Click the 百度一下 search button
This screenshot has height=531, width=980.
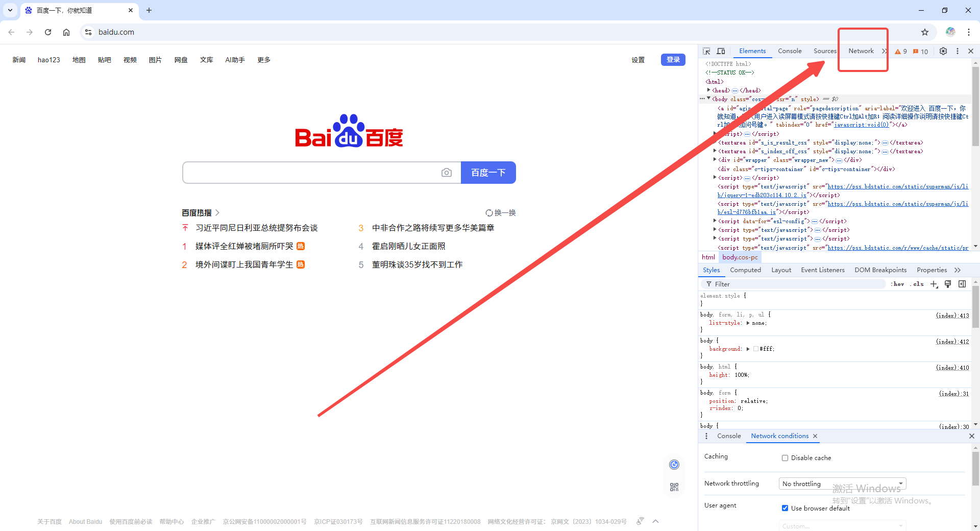click(x=488, y=173)
